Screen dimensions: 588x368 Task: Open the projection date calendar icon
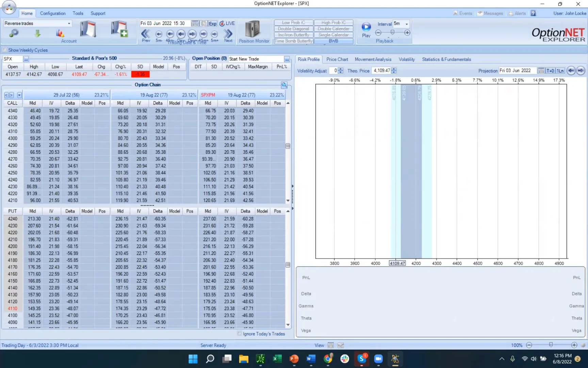541,71
